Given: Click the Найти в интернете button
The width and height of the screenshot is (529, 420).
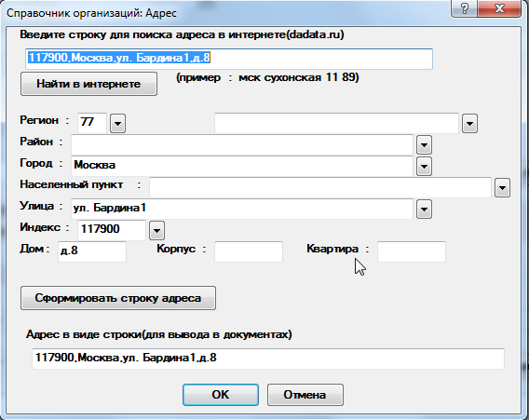Looking at the screenshot, I should click(x=88, y=84).
